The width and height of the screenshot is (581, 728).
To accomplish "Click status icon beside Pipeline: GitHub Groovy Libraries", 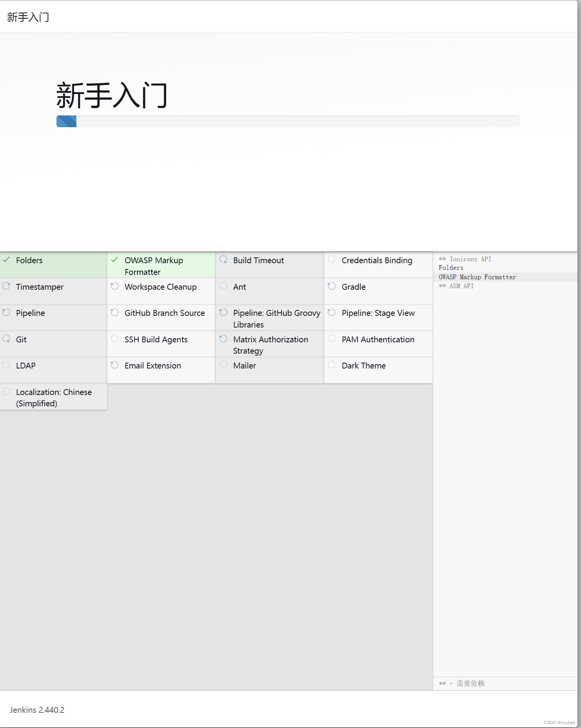I will coord(223,312).
